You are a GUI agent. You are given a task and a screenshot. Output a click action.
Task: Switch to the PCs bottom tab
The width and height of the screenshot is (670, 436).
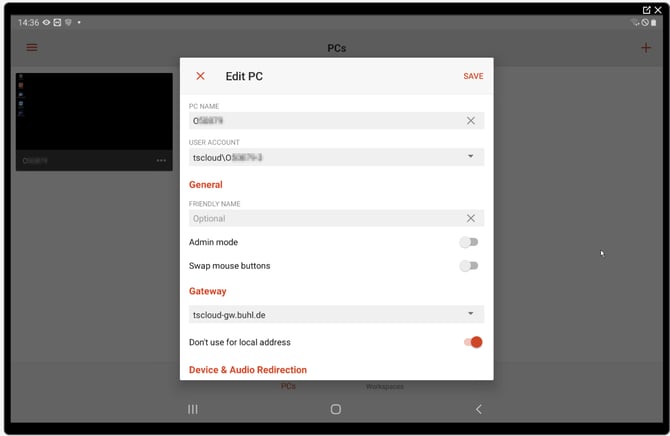point(288,386)
